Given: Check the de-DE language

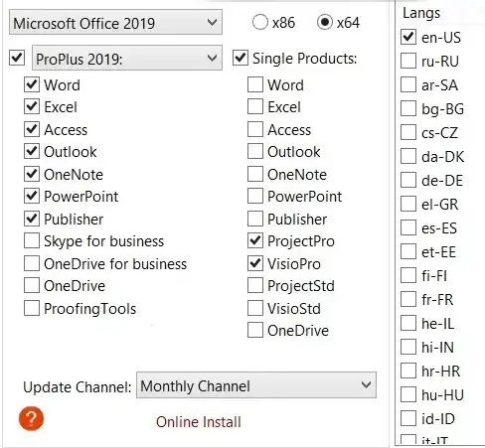Looking at the screenshot, I should pos(408,180).
